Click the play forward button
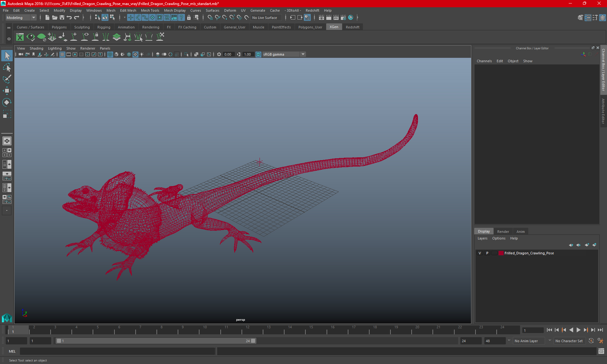607x364 pixels. (x=578, y=330)
